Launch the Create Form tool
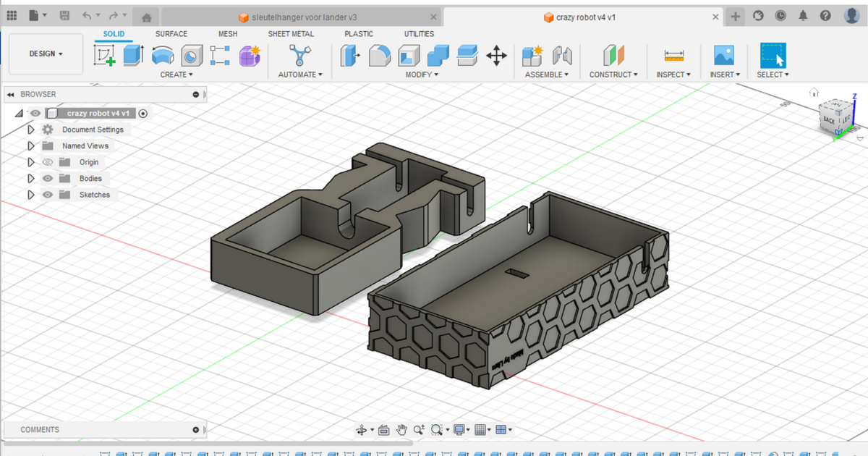The image size is (868, 456). [x=250, y=54]
